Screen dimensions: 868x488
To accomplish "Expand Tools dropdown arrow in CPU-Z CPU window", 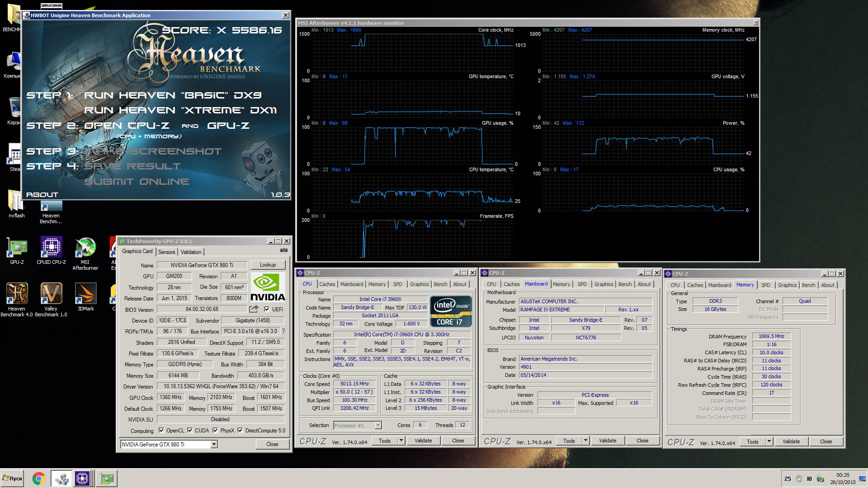I will pyautogui.click(x=401, y=441).
